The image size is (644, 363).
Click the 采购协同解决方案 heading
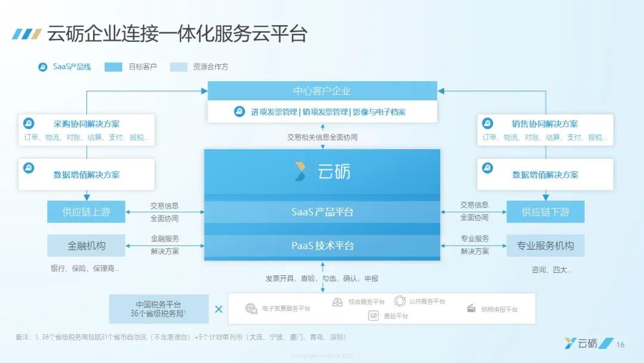pyautogui.click(x=86, y=124)
